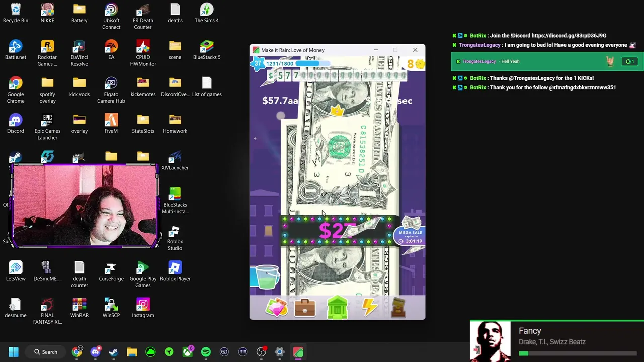
Task: Select the Ubisoft Connect desktop shortcut
Action: [111, 17]
